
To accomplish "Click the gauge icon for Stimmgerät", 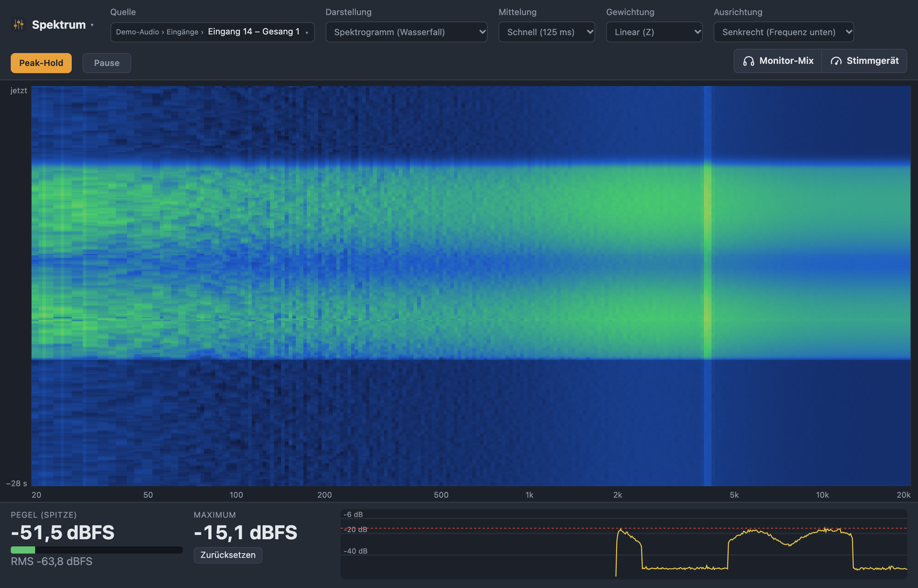I will (x=837, y=61).
